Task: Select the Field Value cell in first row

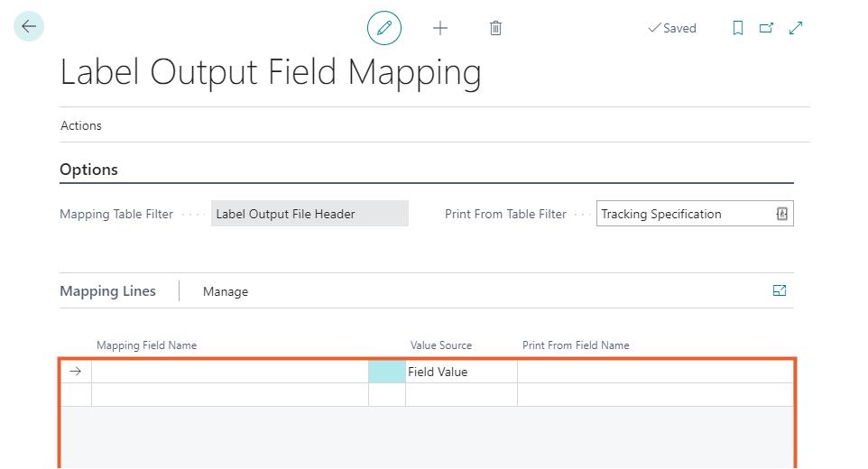Action: tap(460, 372)
